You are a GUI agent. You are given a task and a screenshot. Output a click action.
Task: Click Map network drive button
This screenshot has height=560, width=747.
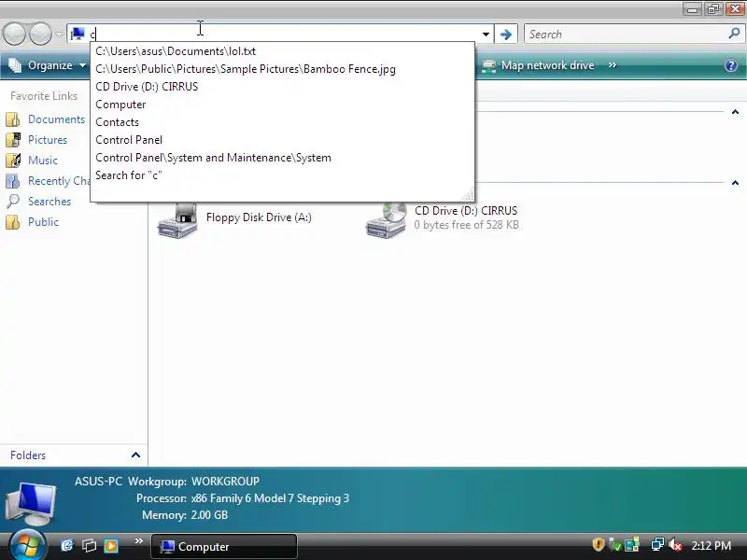(539, 65)
